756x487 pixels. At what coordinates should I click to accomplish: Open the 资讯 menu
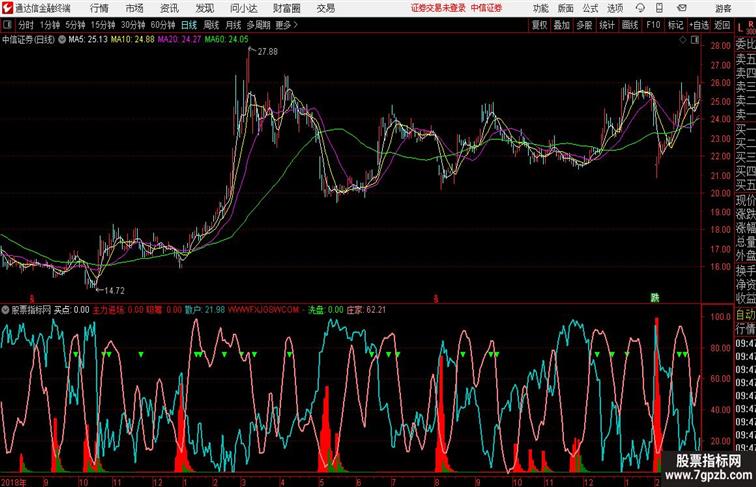(x=169, y=8)
